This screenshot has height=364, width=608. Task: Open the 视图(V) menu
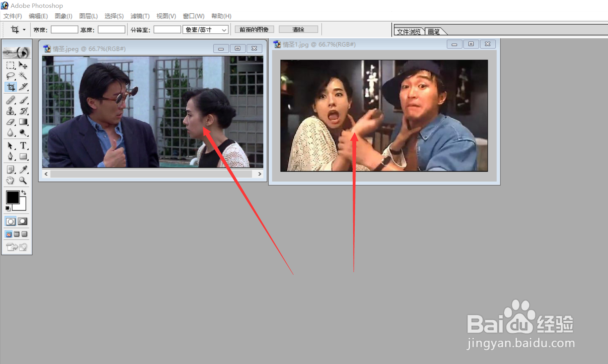point(166,16)
